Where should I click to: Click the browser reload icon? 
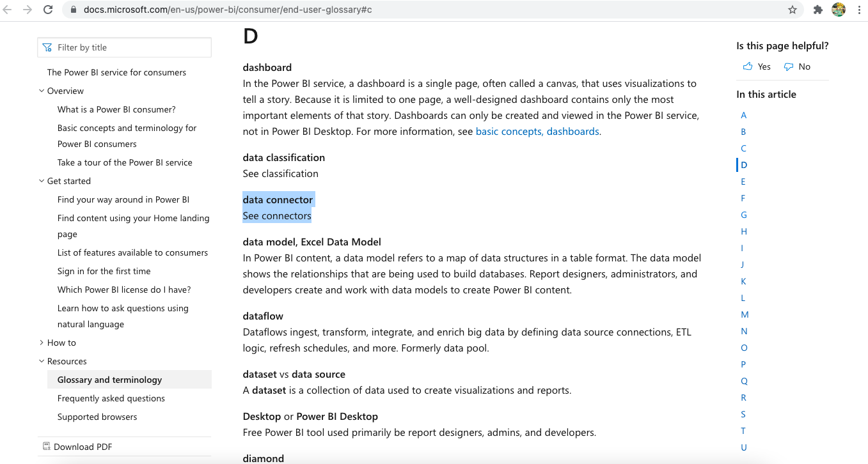point(48,10)
